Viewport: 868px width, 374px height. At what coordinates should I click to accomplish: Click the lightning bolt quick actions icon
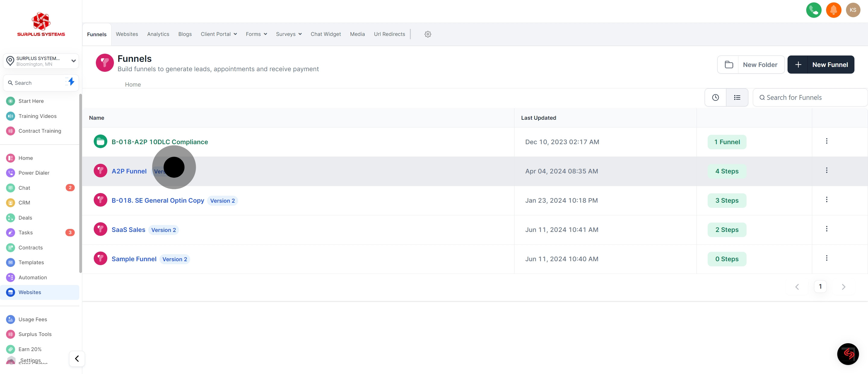pos(71,82)
